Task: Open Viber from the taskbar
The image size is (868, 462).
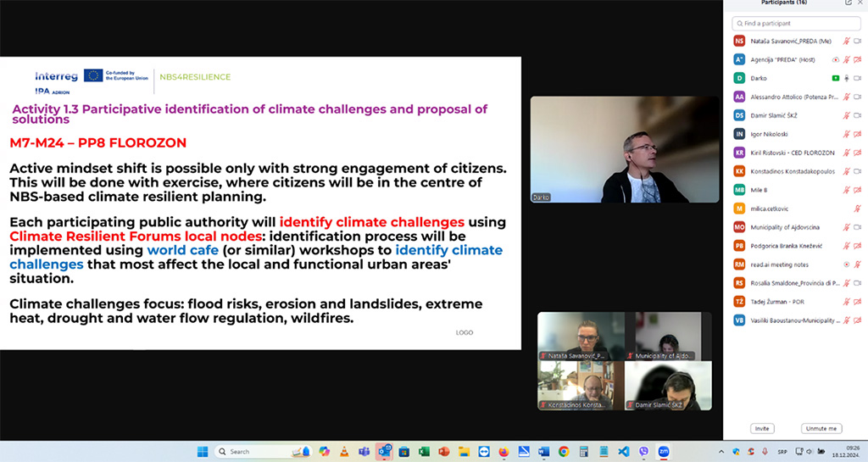Action: click(644, 452)
